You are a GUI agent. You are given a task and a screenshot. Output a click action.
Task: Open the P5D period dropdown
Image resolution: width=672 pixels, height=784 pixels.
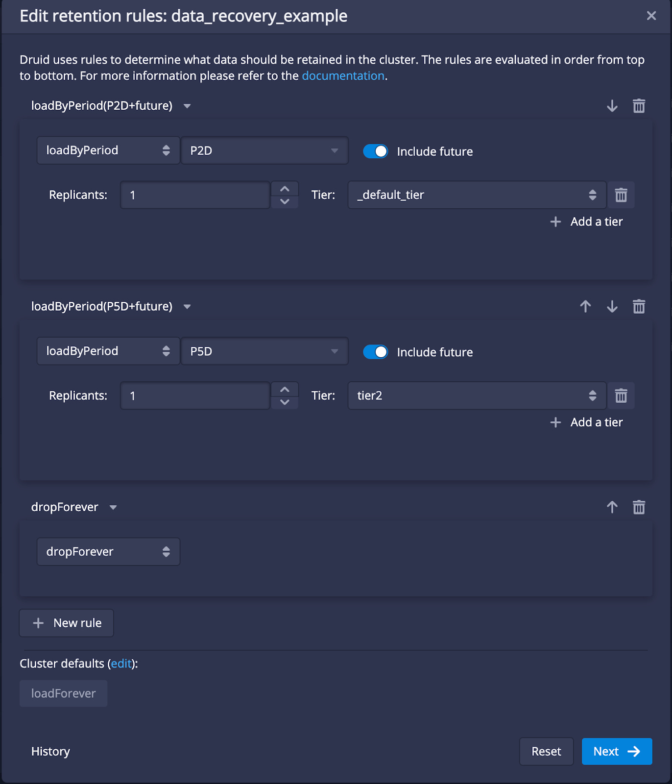264,351
